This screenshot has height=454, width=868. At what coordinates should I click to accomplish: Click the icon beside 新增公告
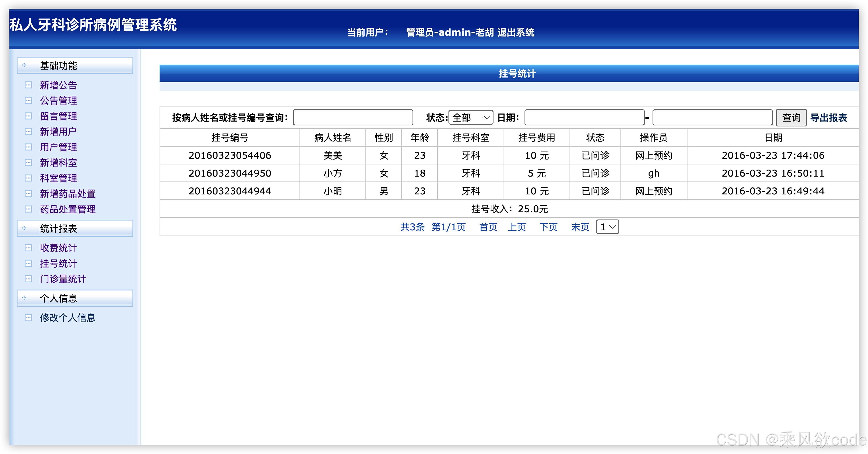click(28, 85)
